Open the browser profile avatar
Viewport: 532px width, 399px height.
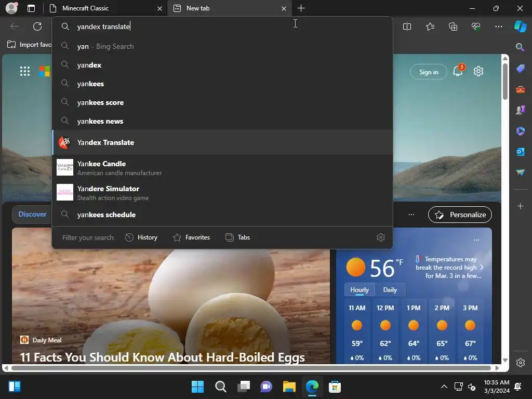click(11, 8)
